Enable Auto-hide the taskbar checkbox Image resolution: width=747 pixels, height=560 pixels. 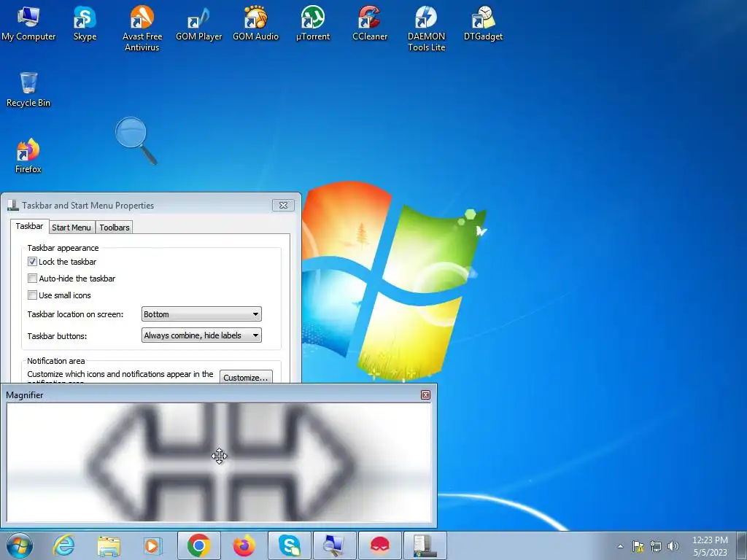click(32, 278)
